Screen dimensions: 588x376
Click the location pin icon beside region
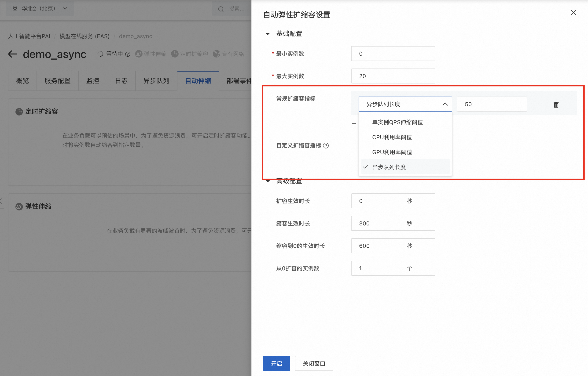pyautogui.click(x=15, y=9)
